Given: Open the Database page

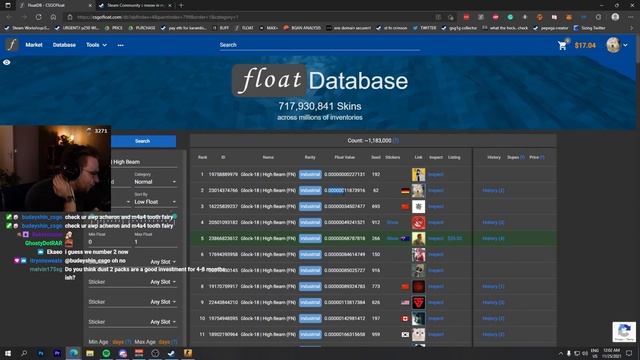Looking at the screenshot, I should [x=64, y=45].
